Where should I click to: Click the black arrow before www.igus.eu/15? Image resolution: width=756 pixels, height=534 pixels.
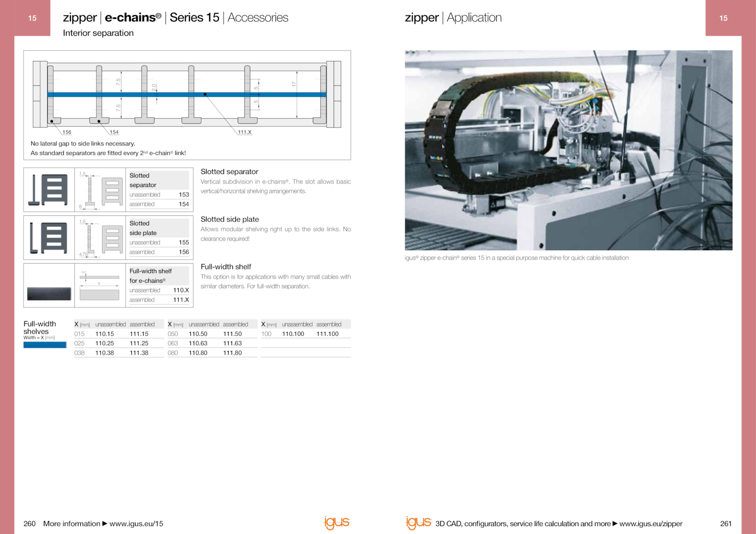pyautogui.click(x=105, y=524)
